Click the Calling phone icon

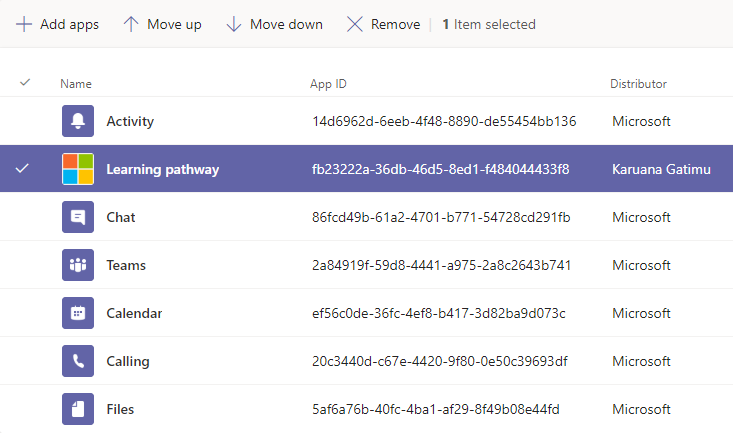pos(78,361)
